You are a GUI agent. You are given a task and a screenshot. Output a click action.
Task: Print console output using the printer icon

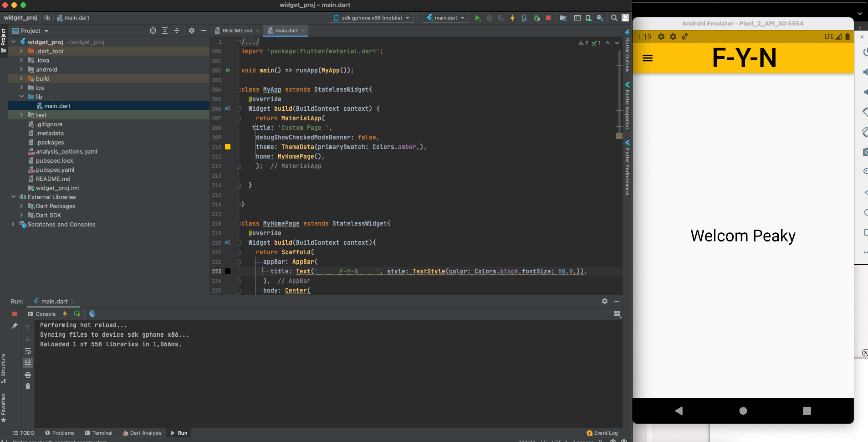(28, 375)
